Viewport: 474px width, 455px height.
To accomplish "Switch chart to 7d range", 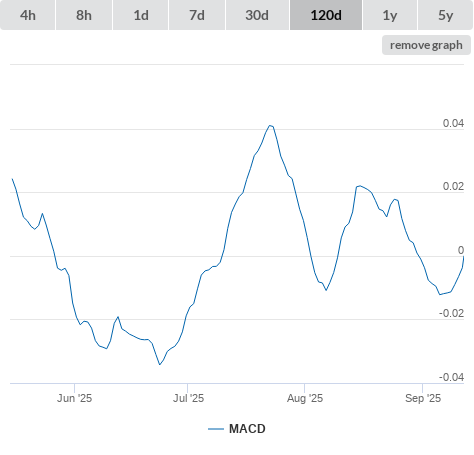I will [x=197, y=15].
